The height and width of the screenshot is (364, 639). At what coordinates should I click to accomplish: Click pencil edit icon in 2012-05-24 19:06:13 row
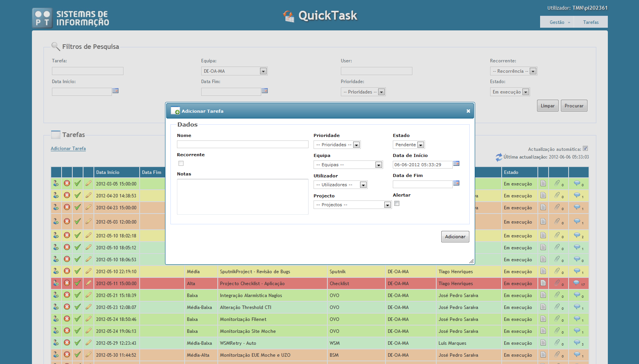point(88,331)
